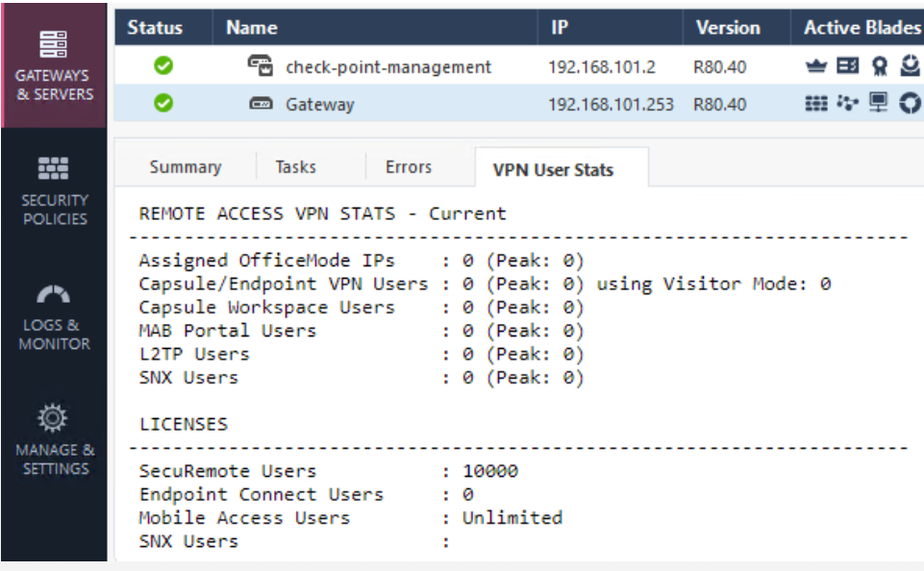Viewport: 924px width, 571px height.
Task: Click green status check for Gateway row
Action: click(x=163, y=103)
